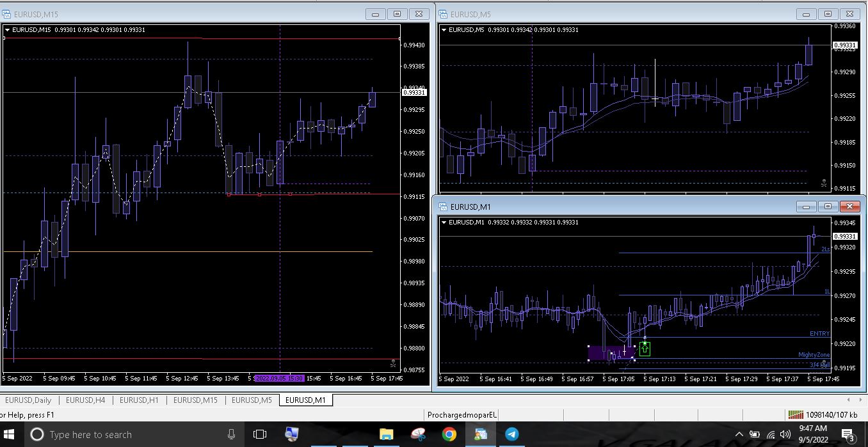Show hidden system tray icons
This screenshot has height=447, width=868.
[739, 434]
